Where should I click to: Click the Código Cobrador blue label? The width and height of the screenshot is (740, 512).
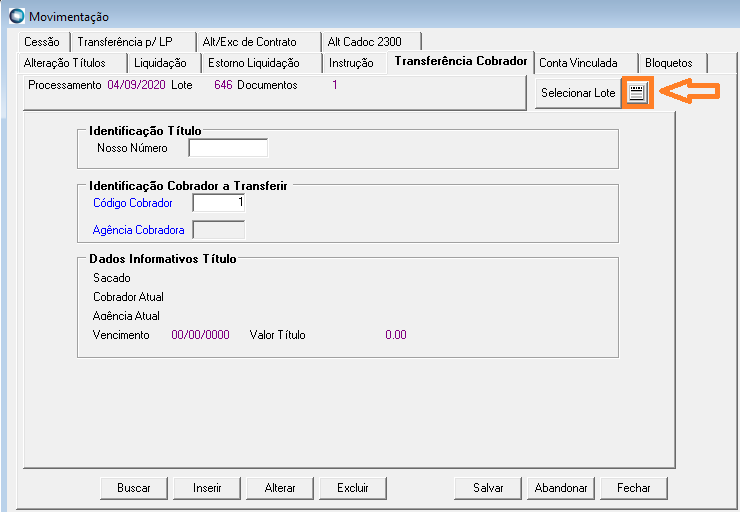[133, 203]
